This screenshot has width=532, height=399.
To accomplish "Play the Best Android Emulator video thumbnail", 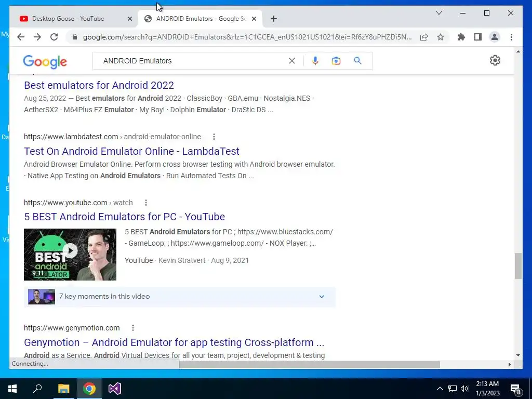I will 70,255.
